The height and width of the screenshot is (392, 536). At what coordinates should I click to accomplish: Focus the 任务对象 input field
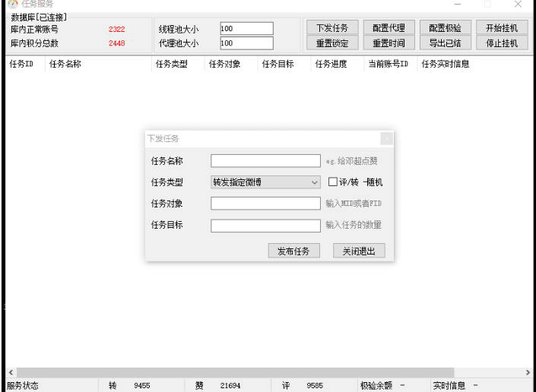pos(265,204)
